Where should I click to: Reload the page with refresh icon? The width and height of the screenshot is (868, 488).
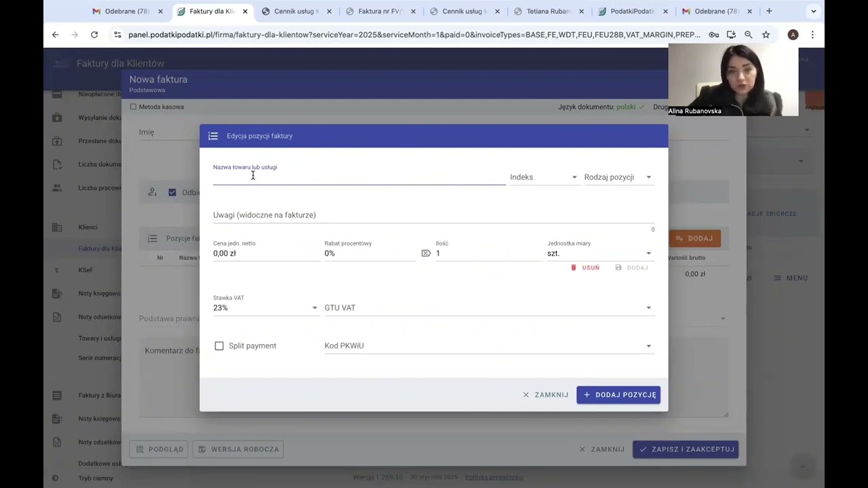coord(94,35)
